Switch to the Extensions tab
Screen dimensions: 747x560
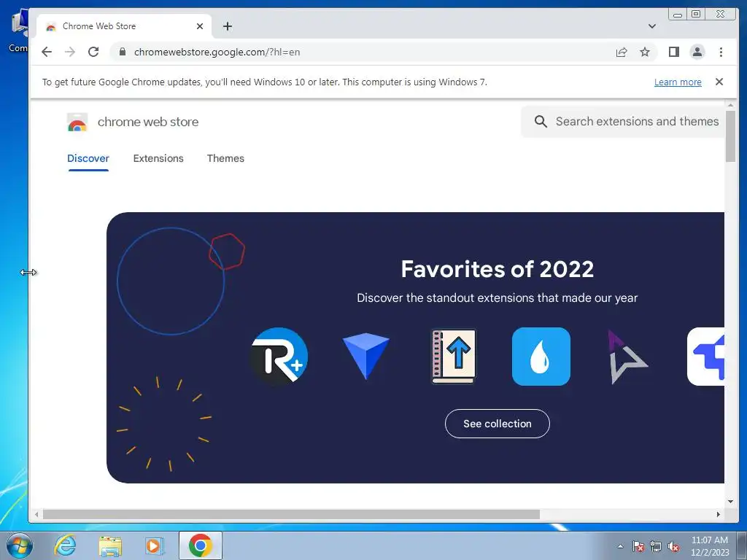click(158, 158)
